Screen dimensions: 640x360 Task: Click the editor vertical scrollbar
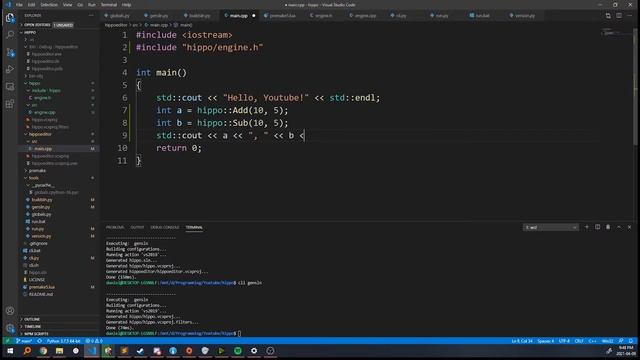tap(635, 87)
